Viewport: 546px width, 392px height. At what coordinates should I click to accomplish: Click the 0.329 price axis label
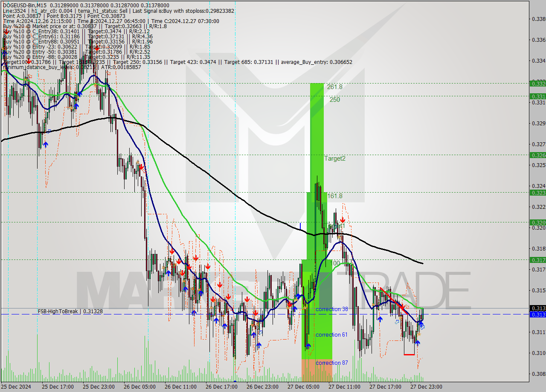538,123
